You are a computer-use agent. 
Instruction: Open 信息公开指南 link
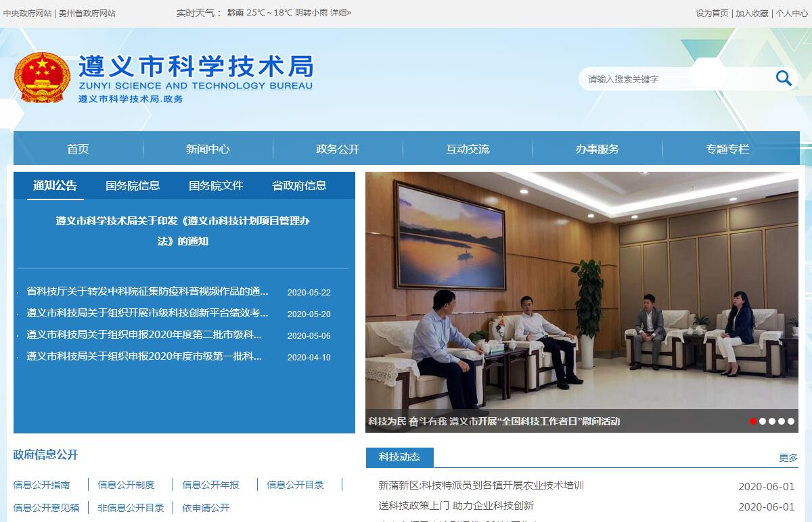[x=41, y=485]
